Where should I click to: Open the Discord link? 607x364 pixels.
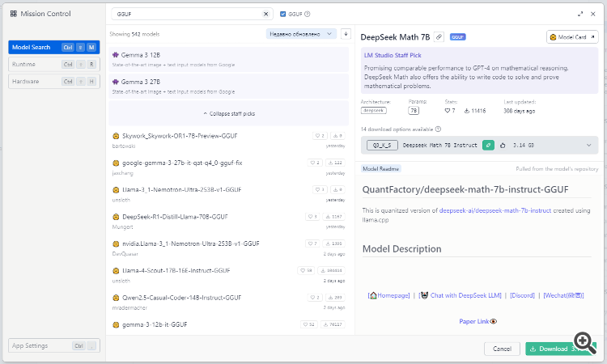click(x=522, y=295)
